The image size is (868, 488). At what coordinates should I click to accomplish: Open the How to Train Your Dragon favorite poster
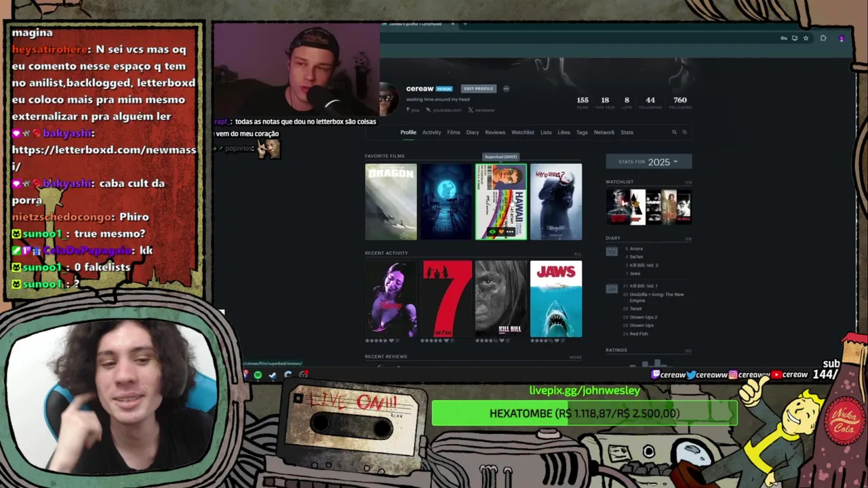click(391, 201)
